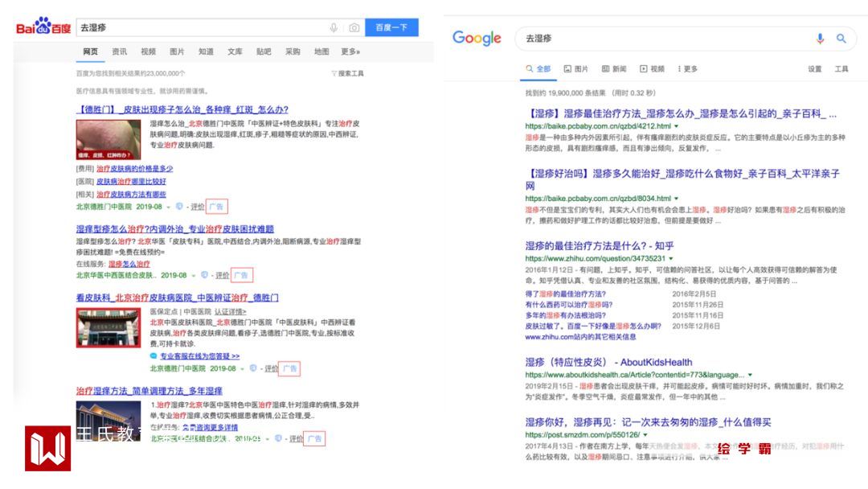Open result 【湿疹】湿疹最佳治疗方法
The height and width of the screenshot is (489, 868).
pos(681,113)
